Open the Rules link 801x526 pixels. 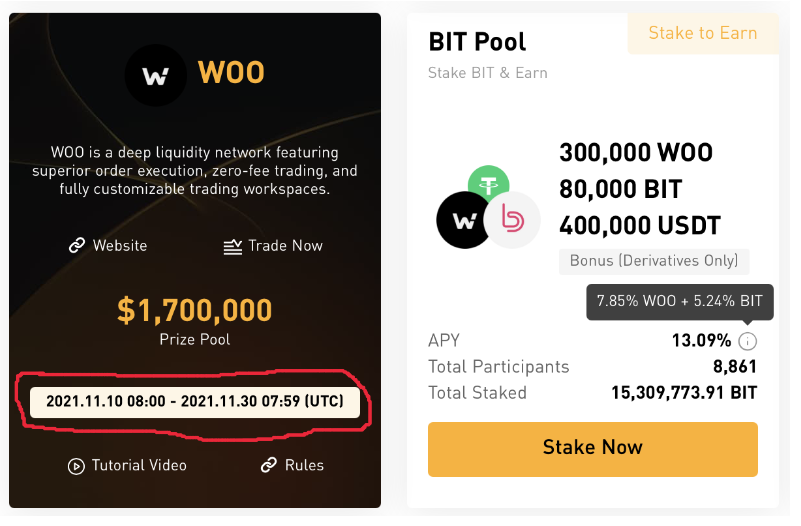click(x=304, y=465)
